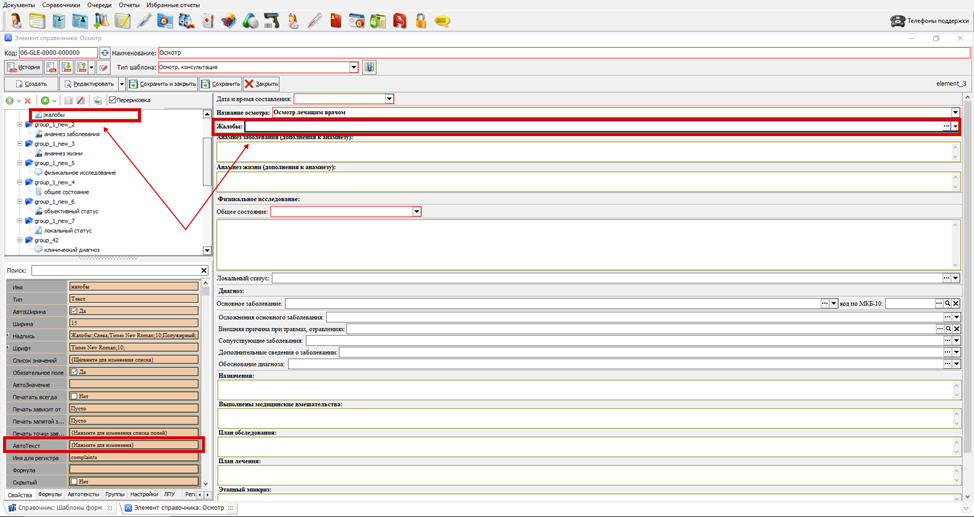Open the Справочники menu

61,5
